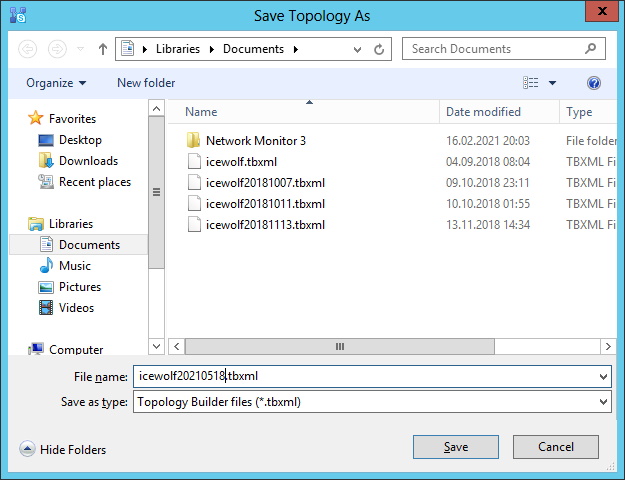
Task: Select the Network Monitor 3 folder
Action: (256, 141)
